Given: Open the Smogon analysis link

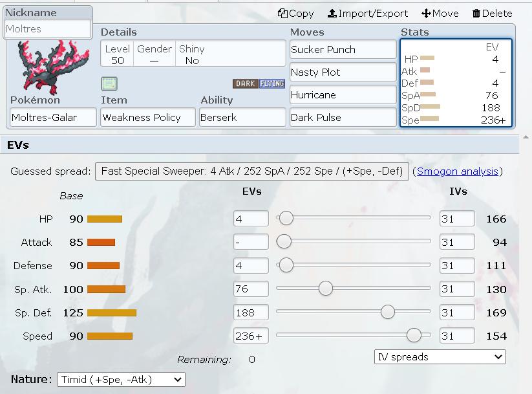Looking at the screenshot, I should tap(458, 171).
